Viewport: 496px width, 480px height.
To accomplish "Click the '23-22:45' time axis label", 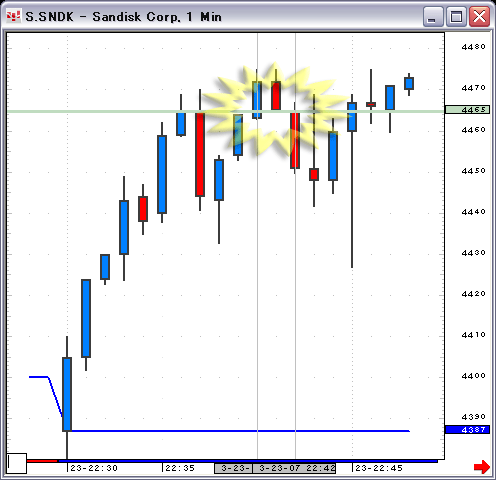I will [379, 468].
